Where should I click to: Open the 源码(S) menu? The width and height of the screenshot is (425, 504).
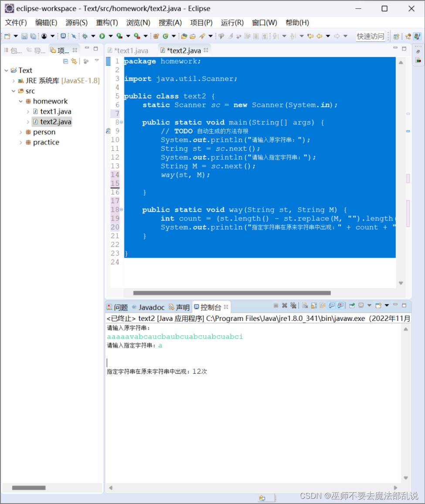click(77, 23)
